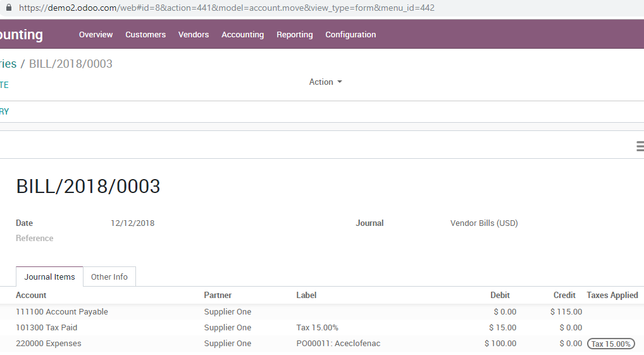The height and width of the screenshot is (355, 644).
Task: Open the Customers menu
Action: pyautogui.click(x=146, y=35)
